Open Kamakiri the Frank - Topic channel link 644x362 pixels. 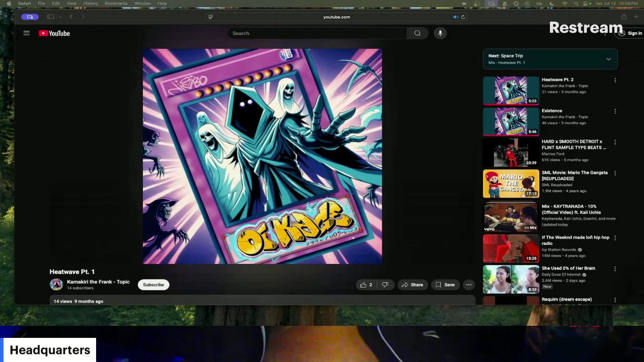(98, 282)
